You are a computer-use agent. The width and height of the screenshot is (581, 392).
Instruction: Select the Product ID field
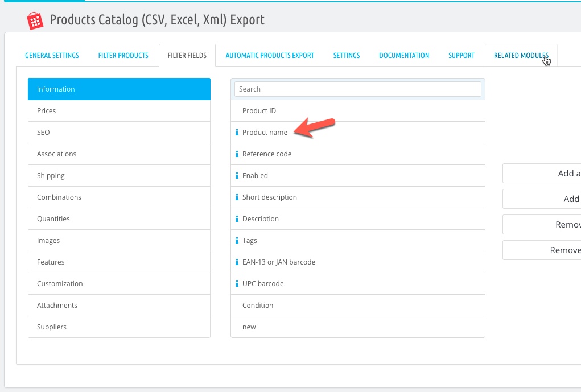click(x=358, y=111)
